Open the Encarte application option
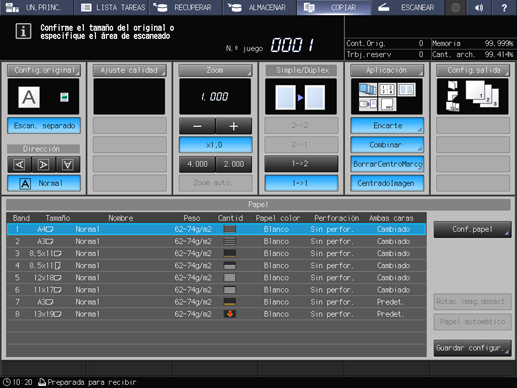 (387, 126)
